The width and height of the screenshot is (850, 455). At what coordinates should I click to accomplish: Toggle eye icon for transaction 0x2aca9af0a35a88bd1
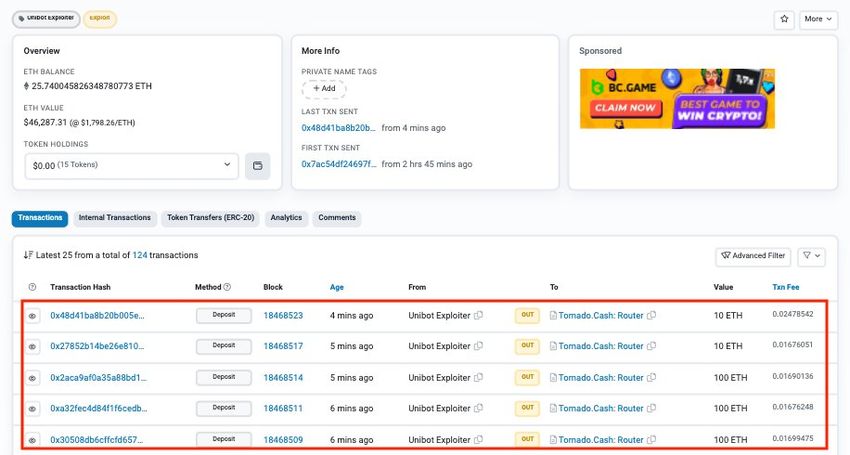(x=32, y=378)
